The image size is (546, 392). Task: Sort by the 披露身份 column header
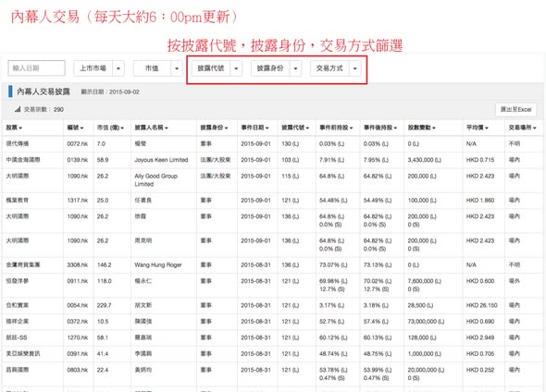[x=214, y=128]
